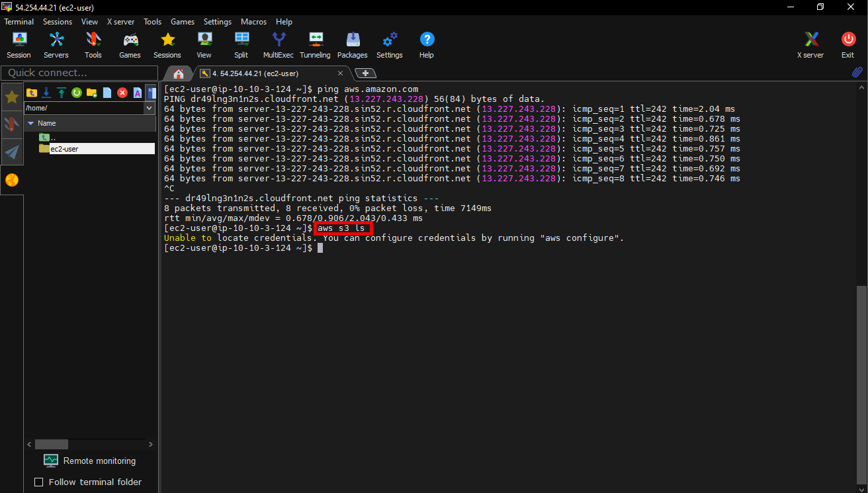Sort by Name column arrow
Image resolution: width=868 pixels, height=493 pixels.
click(30, 123)
